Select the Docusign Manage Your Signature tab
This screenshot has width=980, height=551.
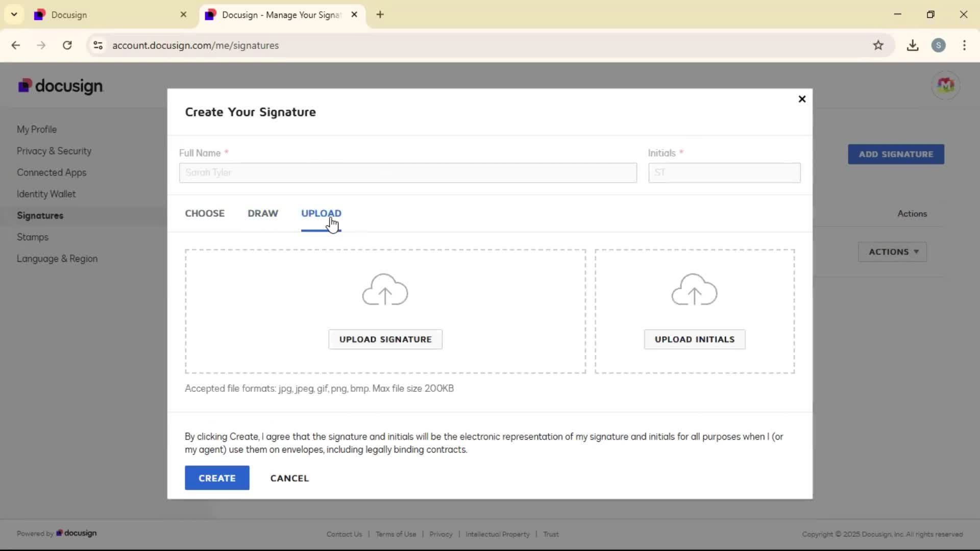pyautogui.click(x=281, y=15)
